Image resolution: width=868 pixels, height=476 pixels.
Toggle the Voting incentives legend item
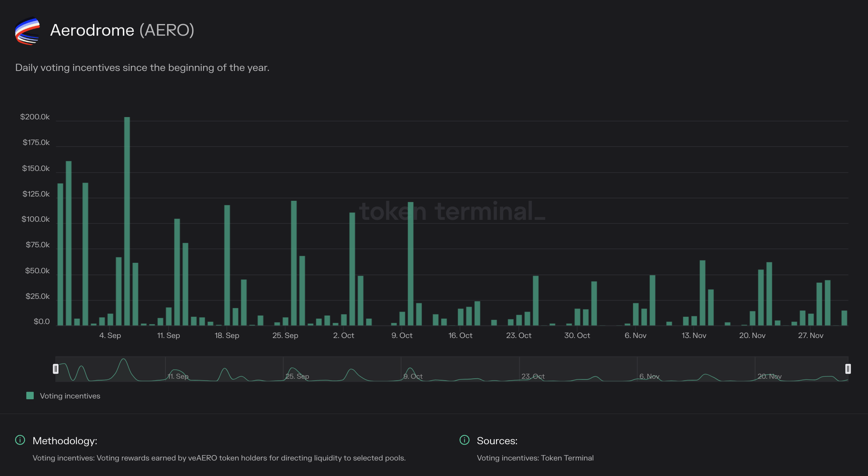pos(70,396)
